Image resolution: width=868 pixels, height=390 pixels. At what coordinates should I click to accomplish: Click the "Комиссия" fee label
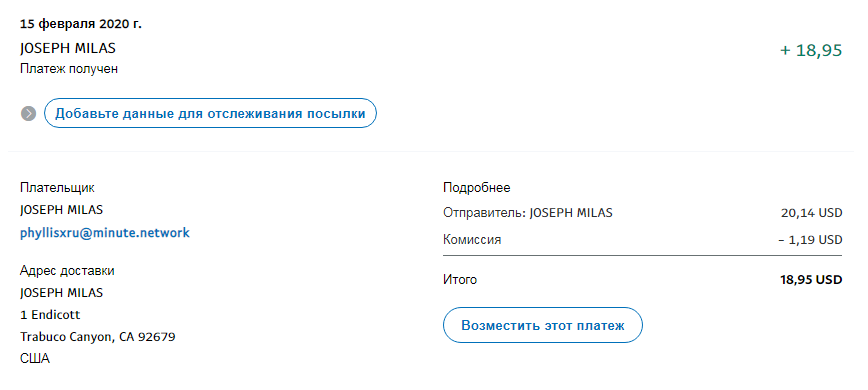point(472,240)
